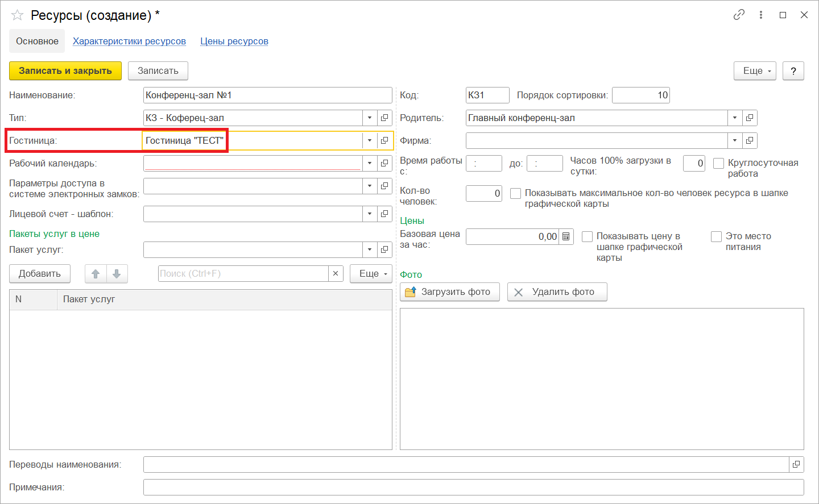The height and width of the screenshot is (504, 819).
Task: Open the Лицевой счет - шаблон item
Action: pyautogui.click(x=384, y=214)
